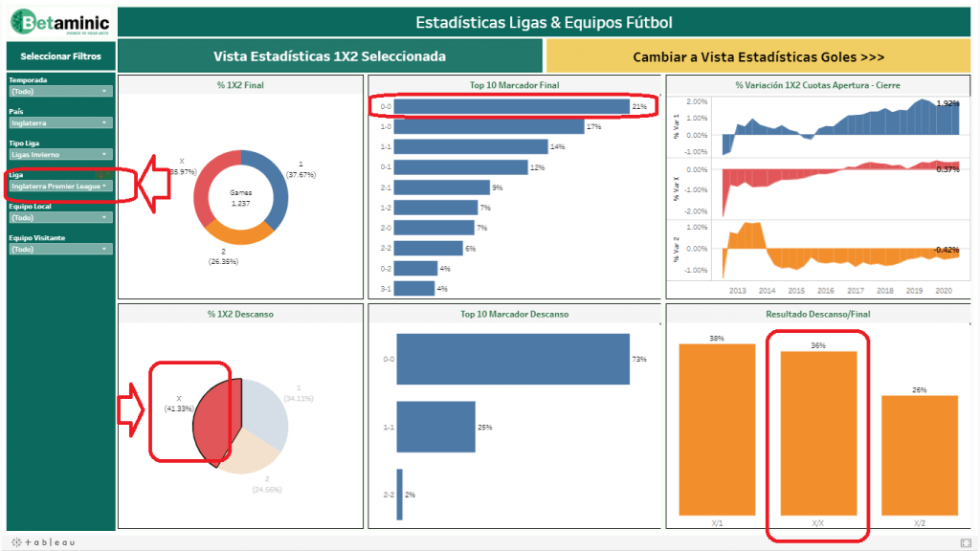Click the 1-1 bar in Top 10 Marcador Descanso
This screenshot has height=551, width=980.
435,427
